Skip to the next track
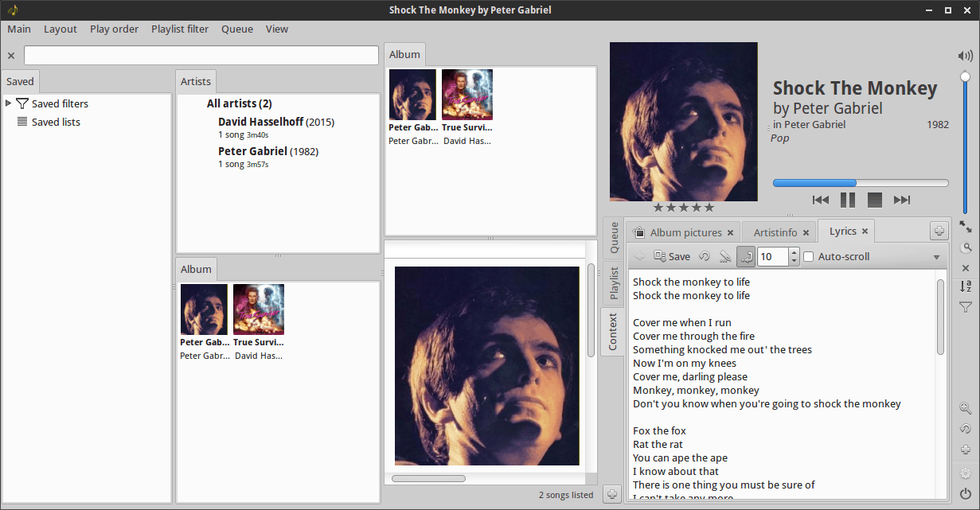Image resolution: width=980 pixels, height=510 pixels. [x=901, y=200]
